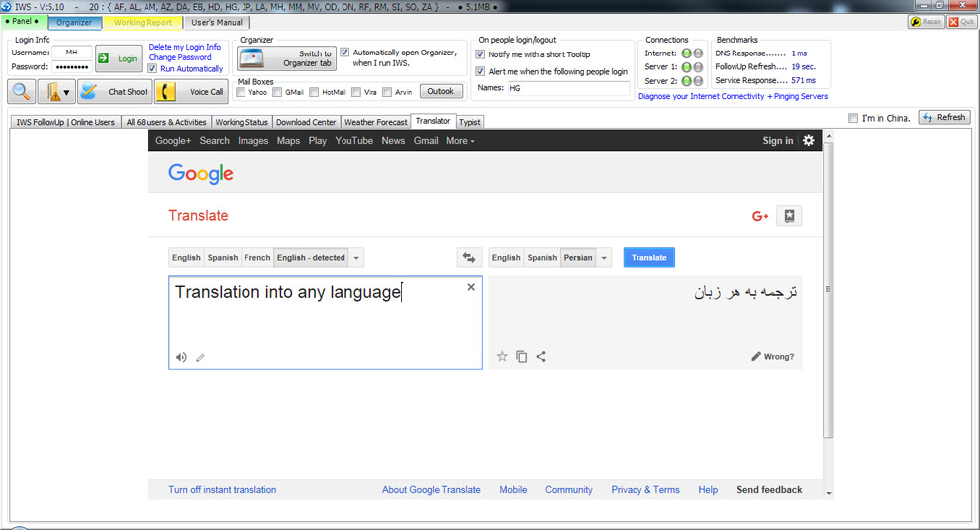Open the warning flag dropdown button
980x530 pixels.
pos(56,92)
